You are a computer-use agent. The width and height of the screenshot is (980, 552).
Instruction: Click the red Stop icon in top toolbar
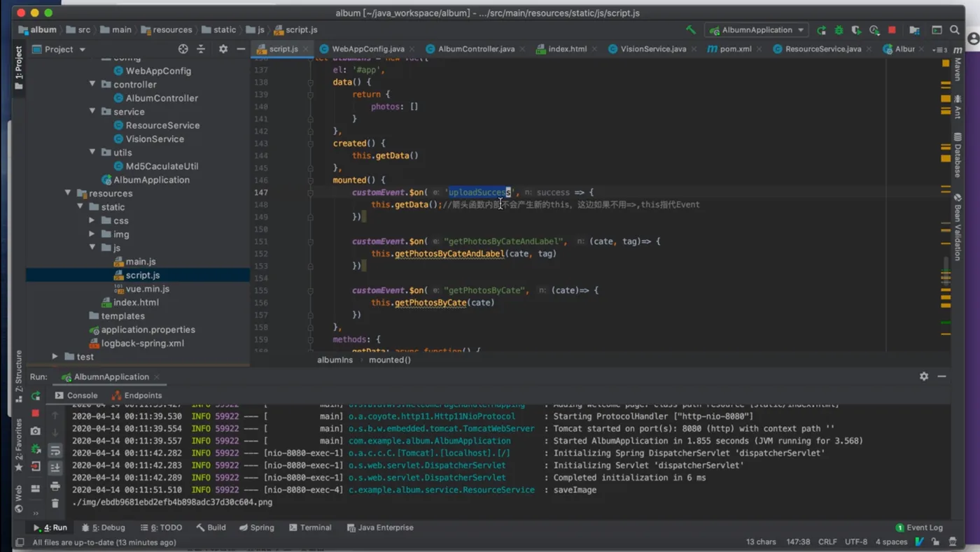[892, 30]
